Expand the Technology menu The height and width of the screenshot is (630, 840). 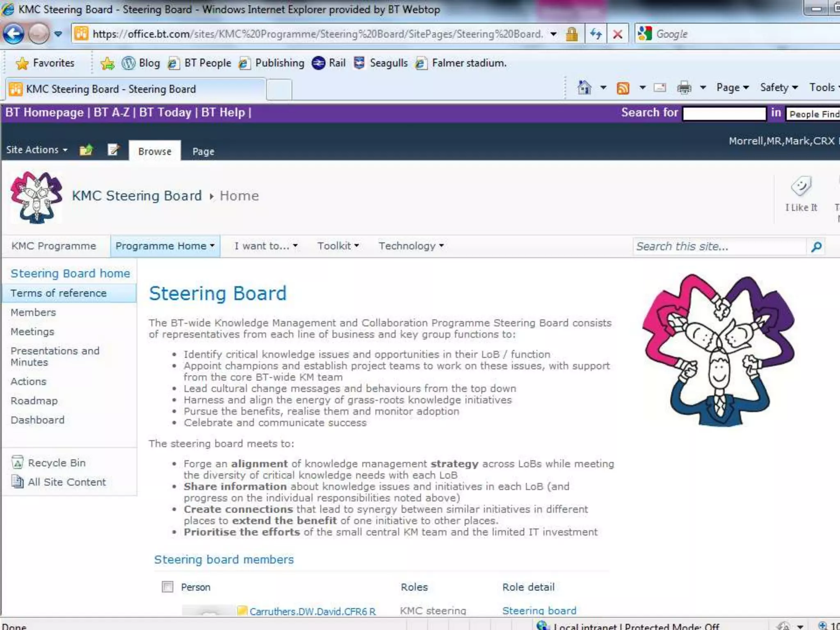[411, 246]
